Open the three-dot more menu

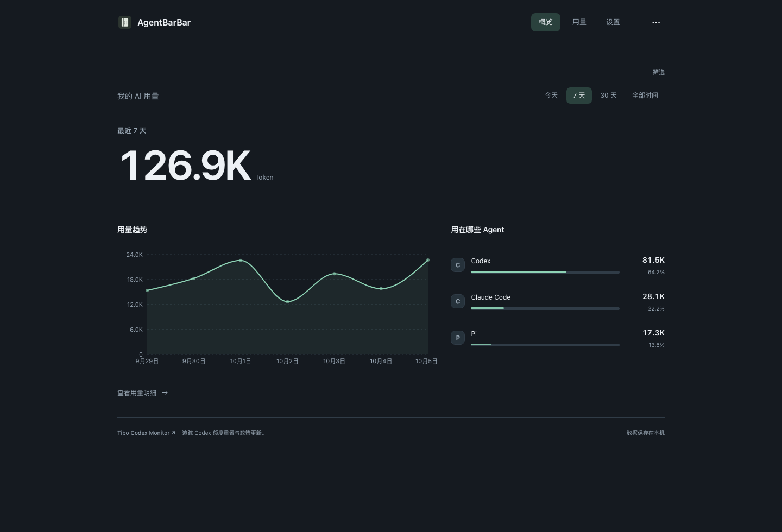(x=656, y=22)
